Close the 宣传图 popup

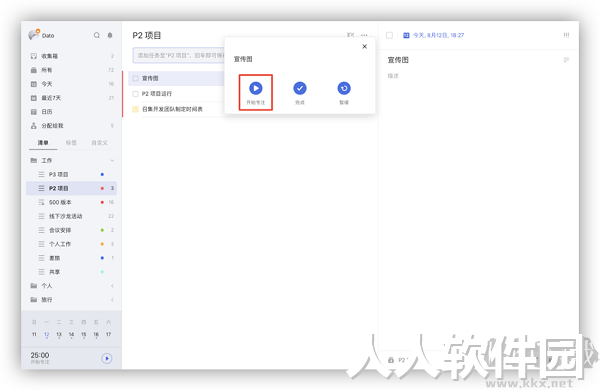pyautogui.click(x=365, y=46)
